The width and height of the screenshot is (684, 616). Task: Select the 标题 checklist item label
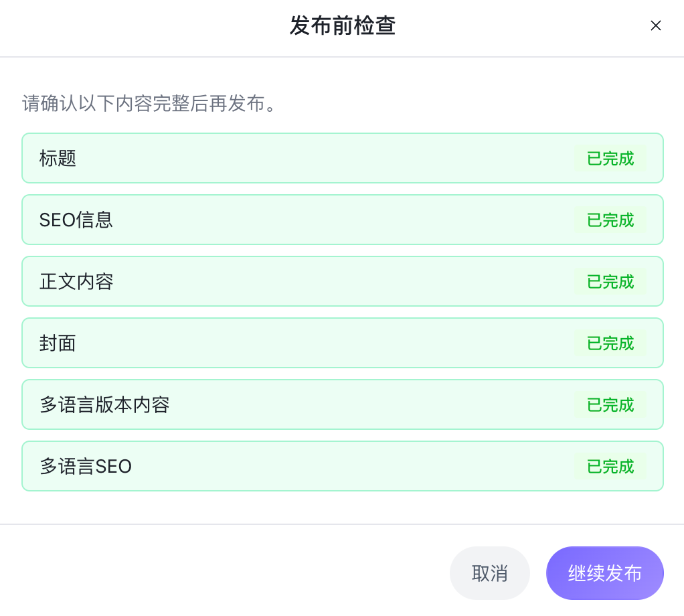pyautogui.click(x=58, y=159)
